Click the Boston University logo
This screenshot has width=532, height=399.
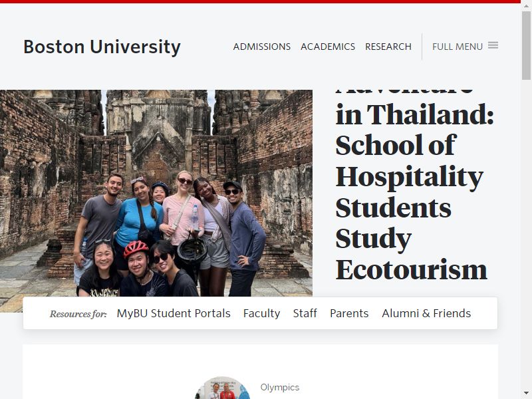tap(102, 47)
